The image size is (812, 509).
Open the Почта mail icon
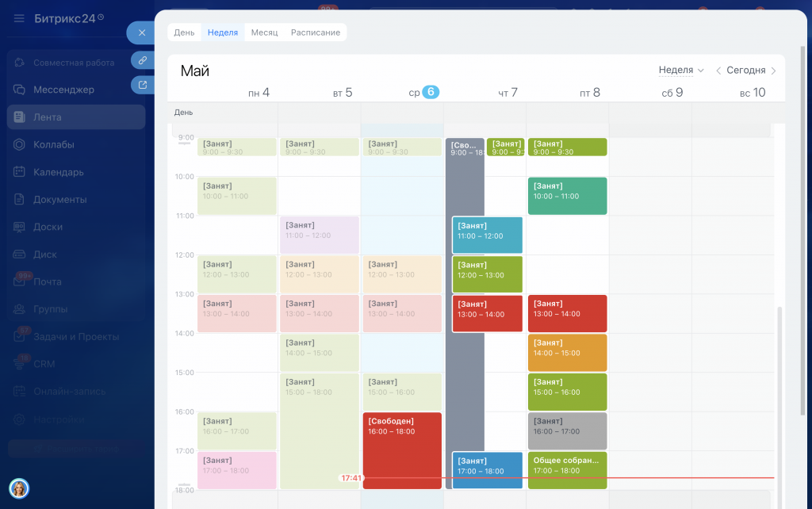[x=19, y=281]
